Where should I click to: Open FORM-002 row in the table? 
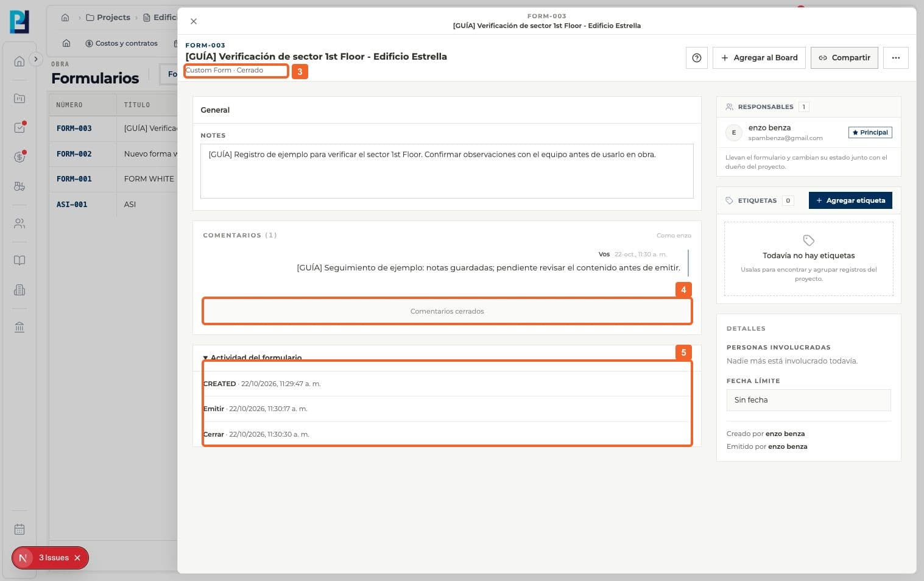[x=113, y=154]
